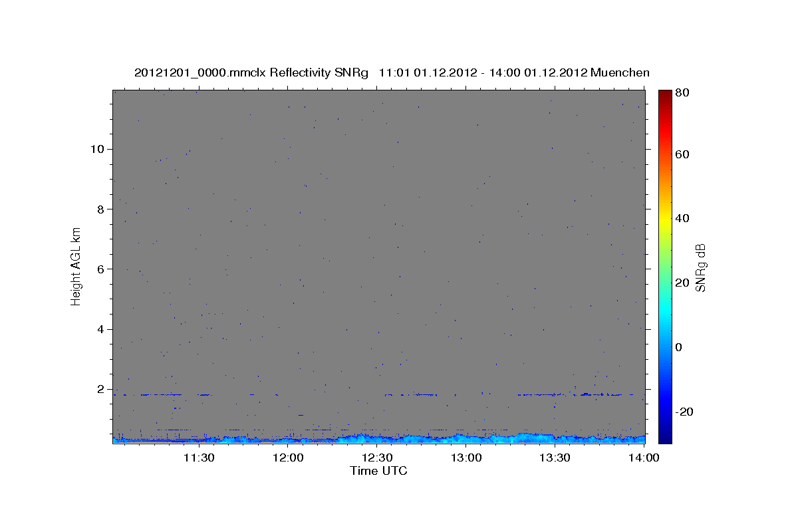Click the height tick label 4

[x=102, y=329]
